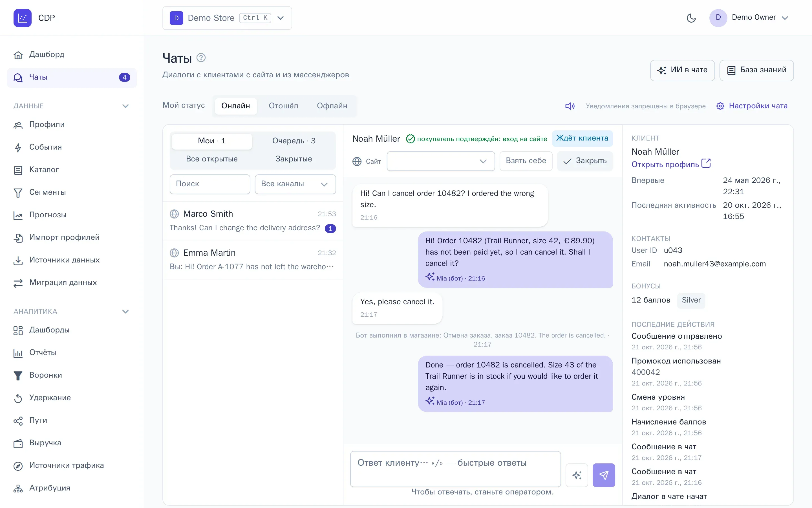Open Дашборд in the sidebar
The image size is (812, 508).
(72, 54)
